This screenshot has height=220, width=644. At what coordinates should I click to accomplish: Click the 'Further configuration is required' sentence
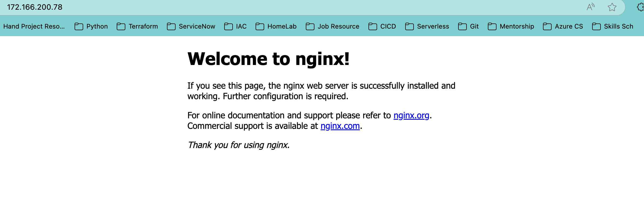[286, 96]
